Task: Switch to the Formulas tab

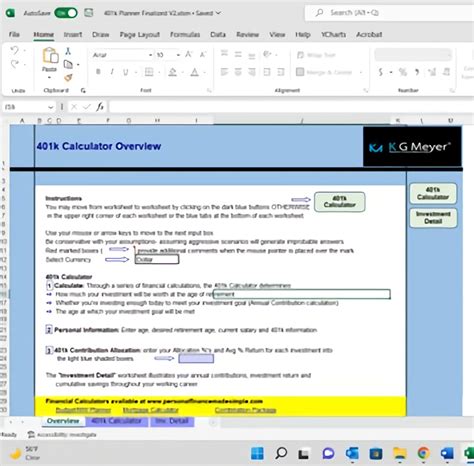Action: (185, 34)
